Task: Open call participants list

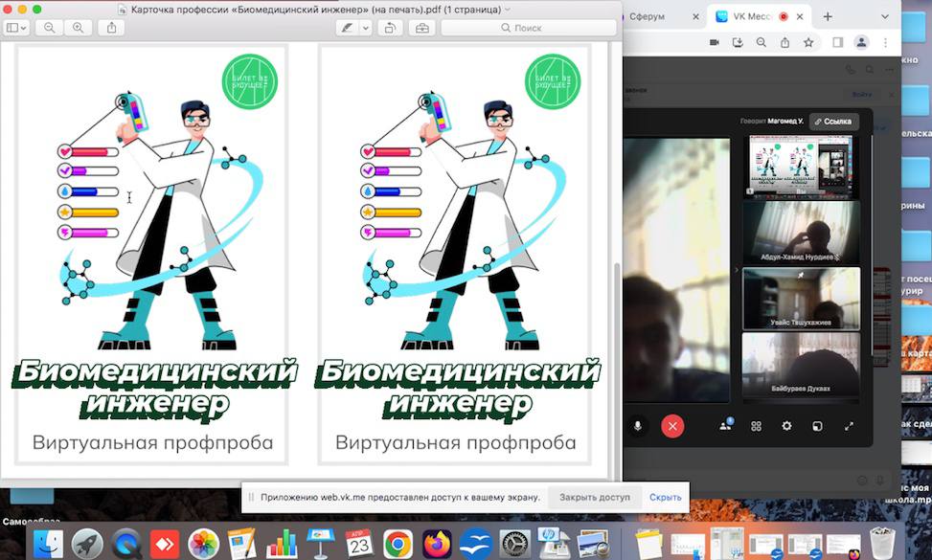Action: click(725, 425)
